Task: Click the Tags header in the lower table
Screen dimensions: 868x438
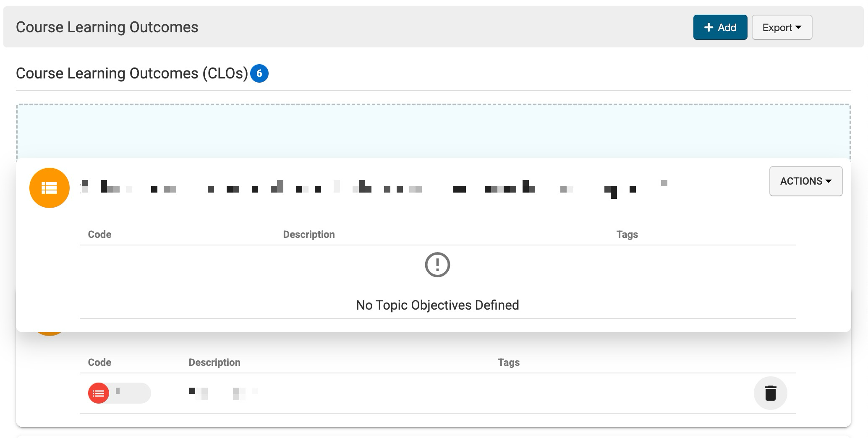Action: pos(509,362)
